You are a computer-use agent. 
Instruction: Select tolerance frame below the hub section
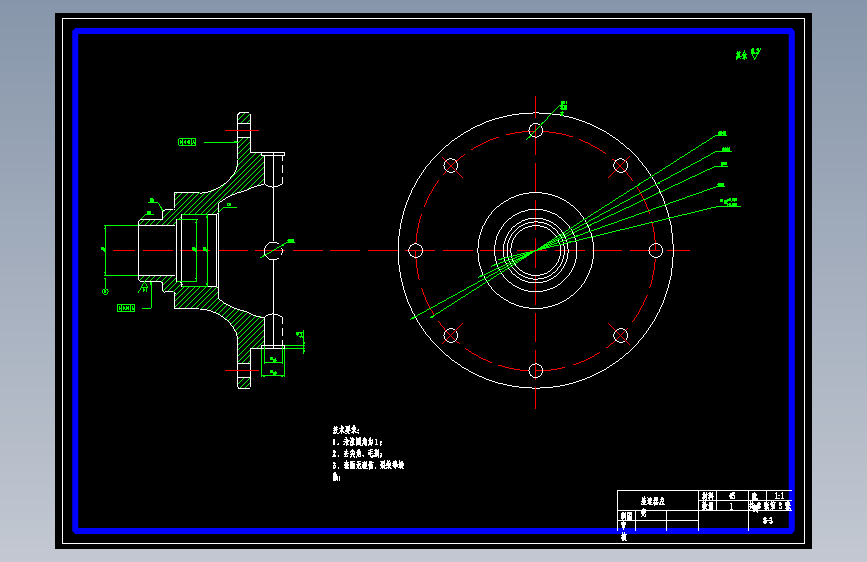pyautogui.click(x=126, y=308)
